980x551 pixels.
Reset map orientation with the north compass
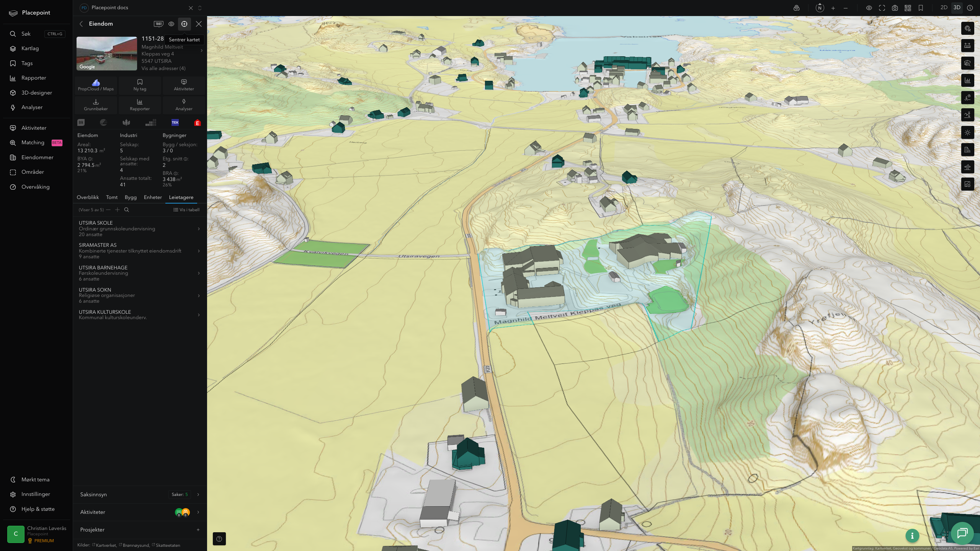tap(820, 8)
